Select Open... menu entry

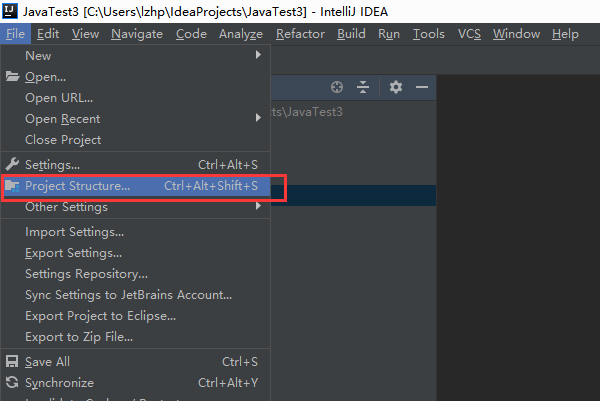(x=135, y=77)
